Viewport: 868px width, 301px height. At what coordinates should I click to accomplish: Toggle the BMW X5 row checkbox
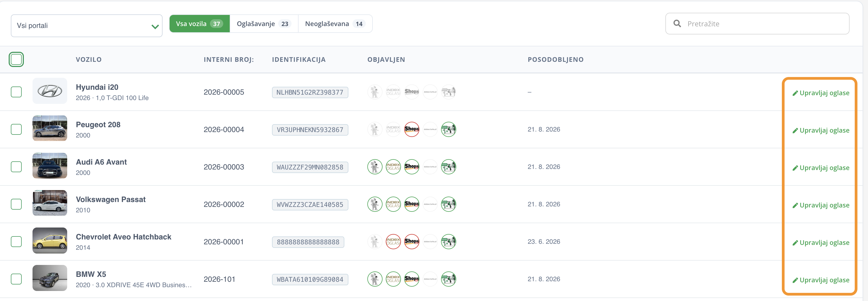16,279
